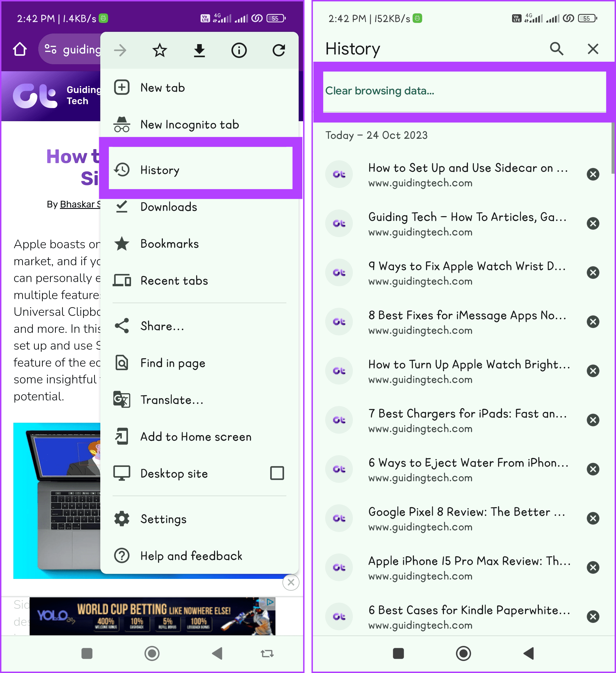Tap Guiding Tech logo

point(35,96)
